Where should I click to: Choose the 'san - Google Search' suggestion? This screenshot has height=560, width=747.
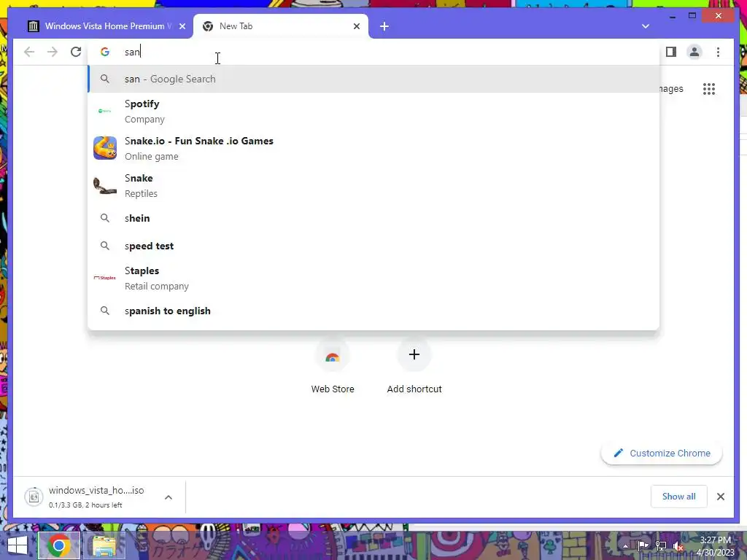pyautogui.click(x=374, y=79)
